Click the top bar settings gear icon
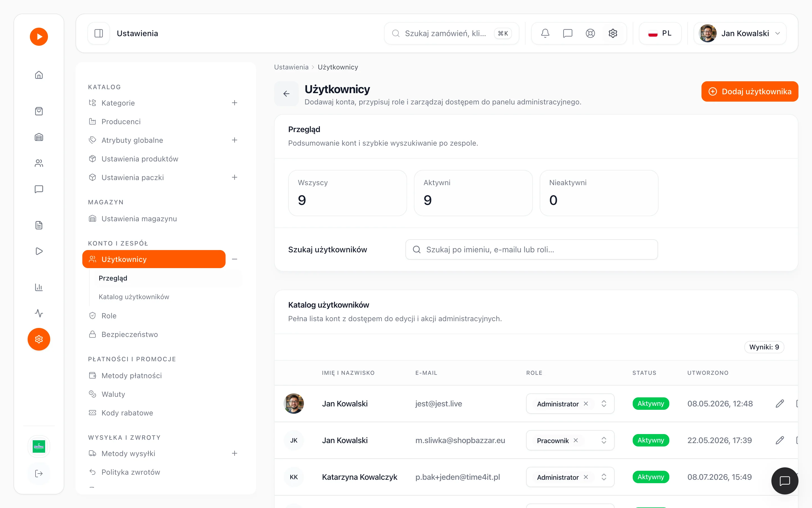The height and width of the screenshot is (508, 812). [x=613, y=33]
